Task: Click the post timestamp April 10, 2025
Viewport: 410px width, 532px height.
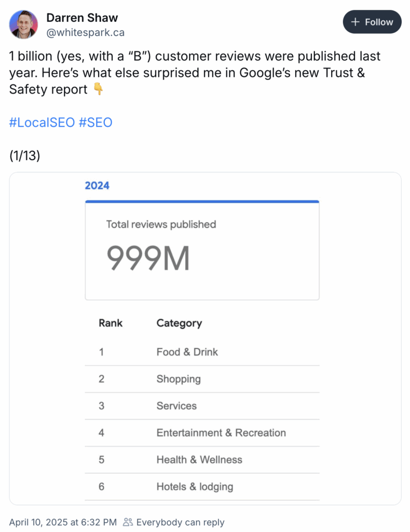Action: point(63,522)
